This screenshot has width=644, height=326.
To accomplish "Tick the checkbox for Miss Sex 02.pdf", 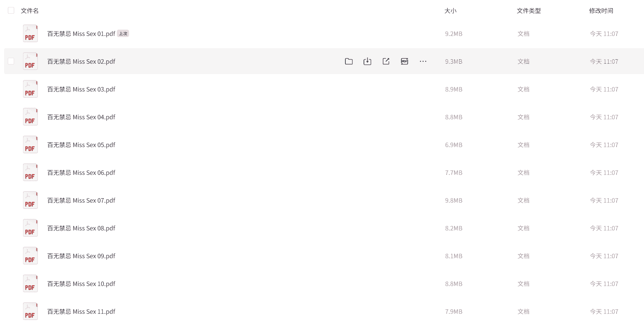I will coord(11,61).
